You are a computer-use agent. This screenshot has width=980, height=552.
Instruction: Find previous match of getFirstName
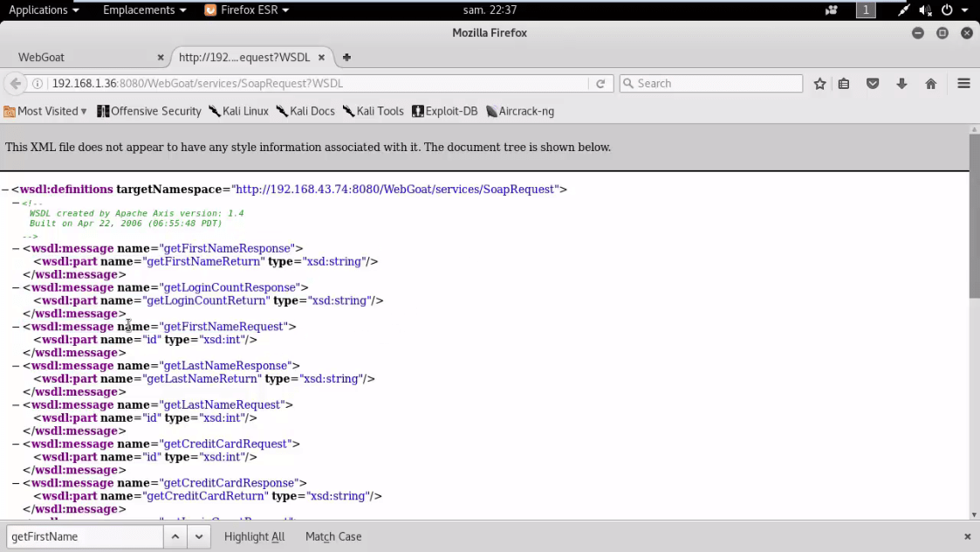pyautogui.click(x=175, y=536)
